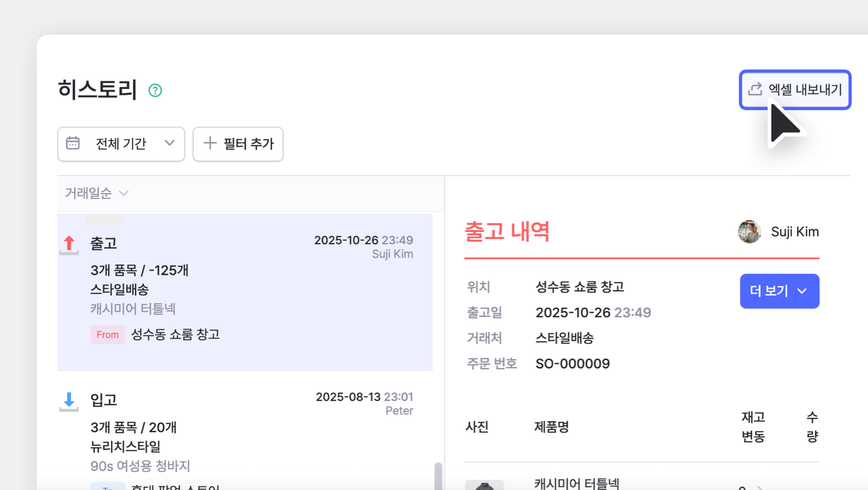Open Suji Kim's profile avatar
Image resolution: width=868 pixels, height=490 pixels.
[x=749, y=231]
